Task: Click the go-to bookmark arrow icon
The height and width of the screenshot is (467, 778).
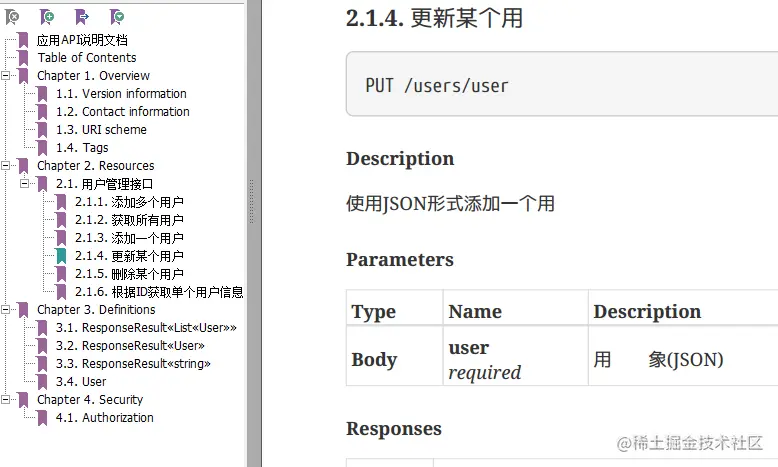Action: click(82, 17)
